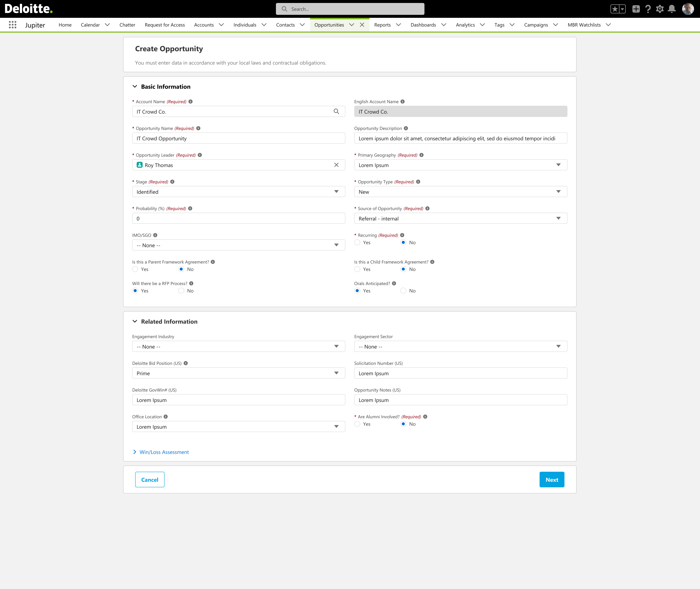The width and height of the screenshot is (700, 589).
Task: Clear the Roy Thomas opportunity leader
Action: pyautogui.click(x=336, y=165)
